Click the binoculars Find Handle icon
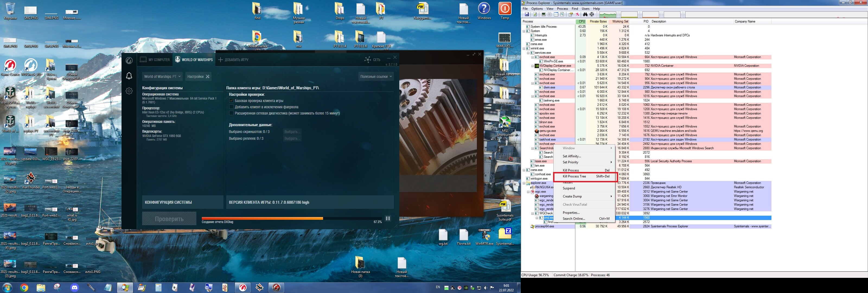Viewport: 868px width, 293px height. pyautogui.click(x=585, y=14)
